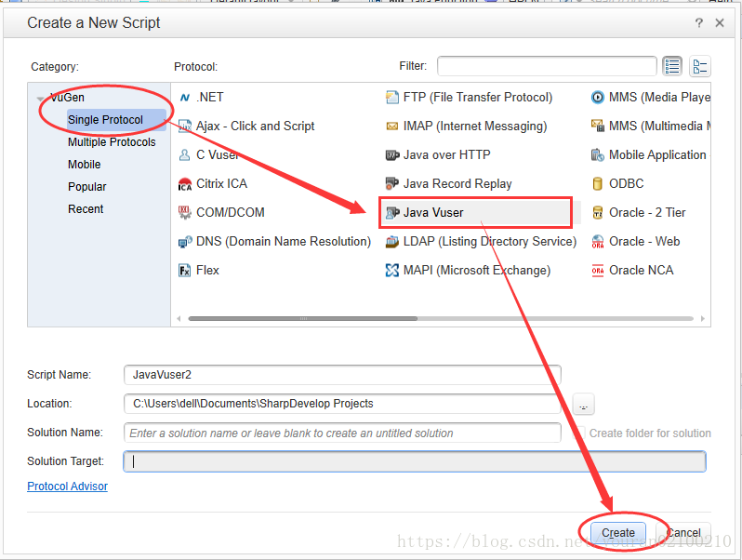Switch protocols to list view
The image size is (742, 560).
pos(672,66)
